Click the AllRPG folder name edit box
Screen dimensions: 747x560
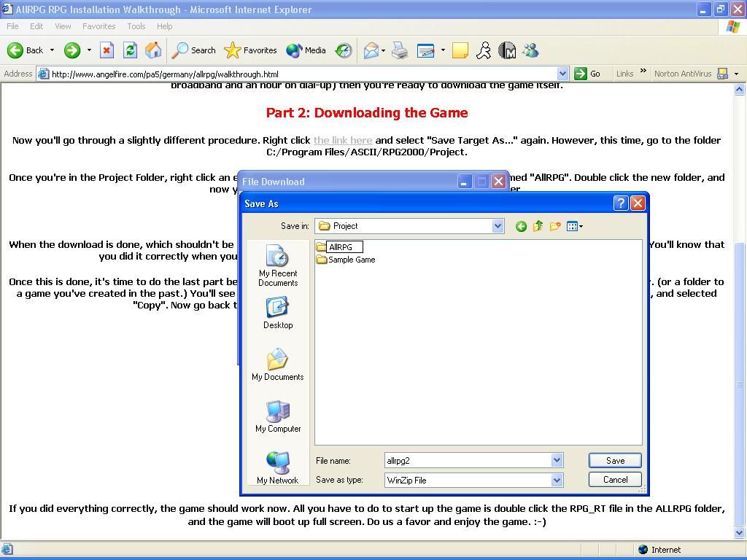[345, 246]
